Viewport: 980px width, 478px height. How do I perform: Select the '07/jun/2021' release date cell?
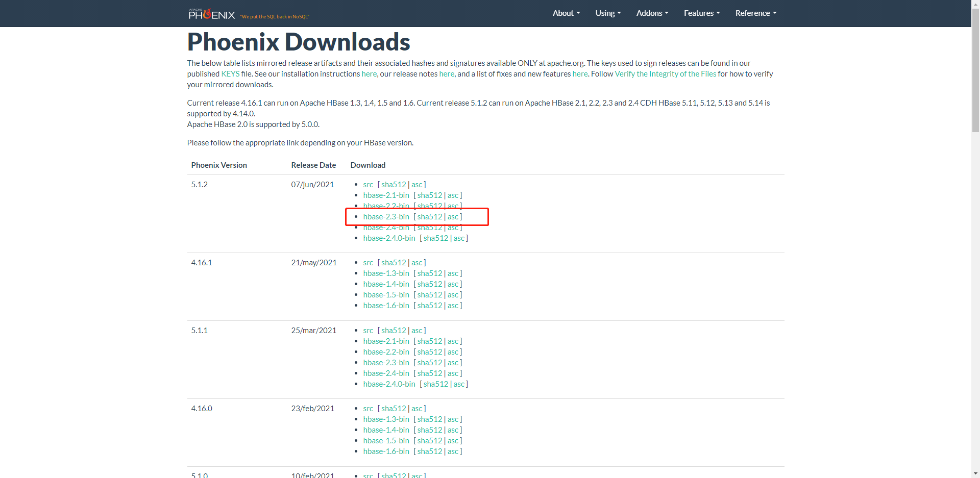tap(312, 185)
